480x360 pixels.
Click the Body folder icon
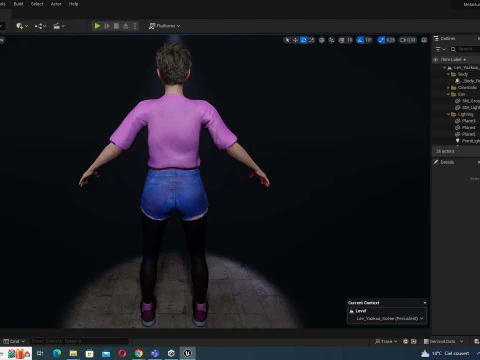point(453,74)
